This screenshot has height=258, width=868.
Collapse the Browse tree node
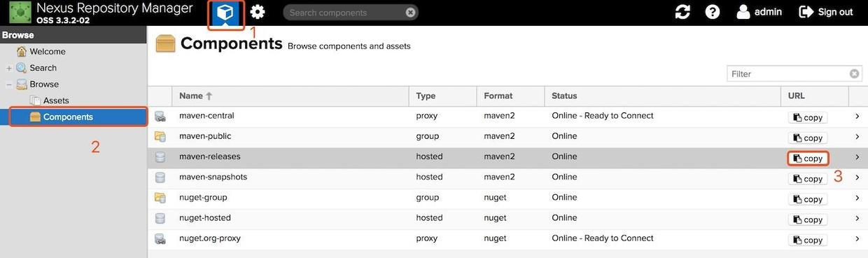(x=9, y=84)
